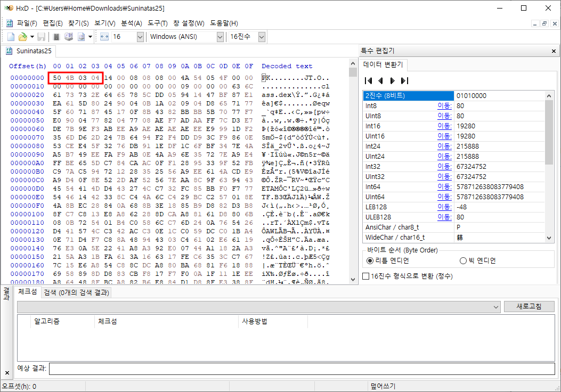Click the 이동 link for Int32
The height and width of the screenshot is (392, 561).
pyautogui.click(x=444, y=167)
